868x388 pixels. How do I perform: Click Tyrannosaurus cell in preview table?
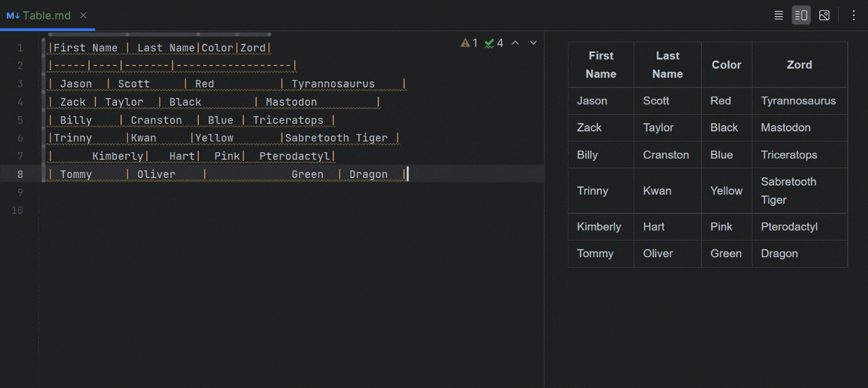798,101
